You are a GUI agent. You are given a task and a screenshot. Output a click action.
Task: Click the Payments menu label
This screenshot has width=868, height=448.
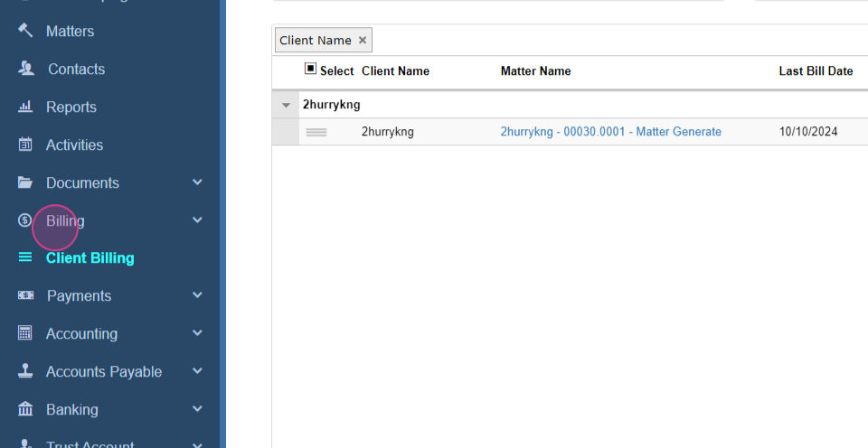(x=80, y=296)
